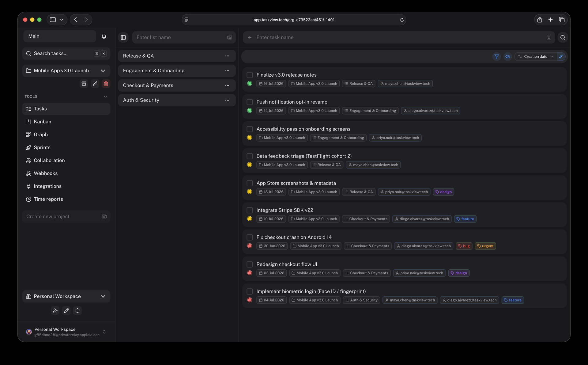Add a member to Personal Workspace

pyautogui.click(x=55, y=310)
